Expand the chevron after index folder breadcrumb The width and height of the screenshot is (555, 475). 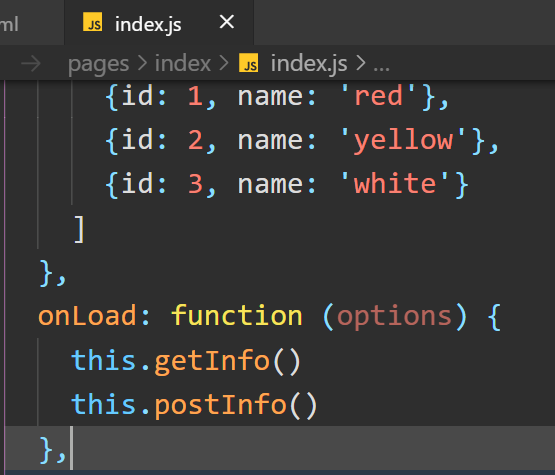[224, 64]
